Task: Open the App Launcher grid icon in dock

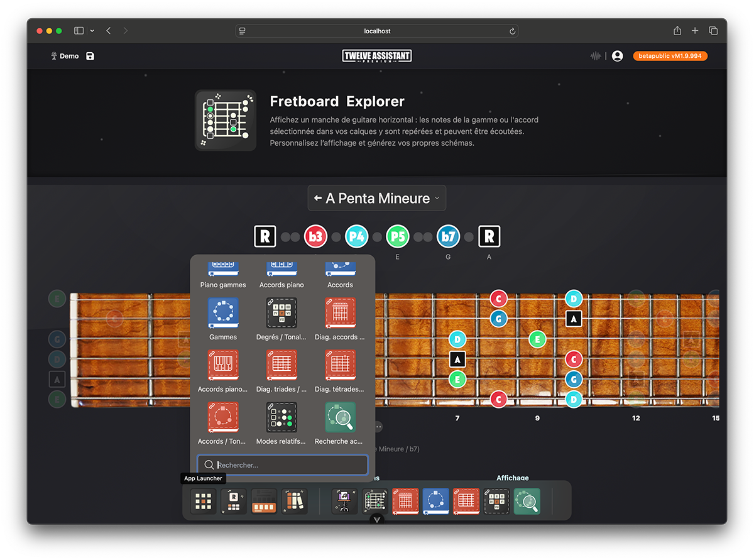Action: 203,501
